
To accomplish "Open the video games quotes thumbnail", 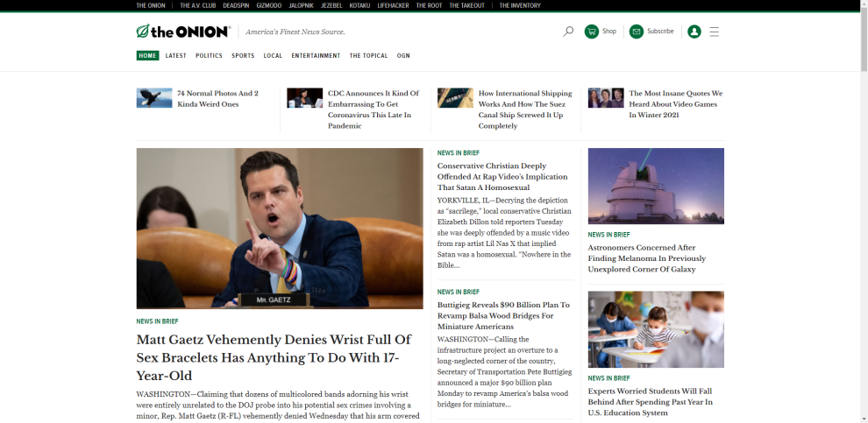I will tap(606, 98).
